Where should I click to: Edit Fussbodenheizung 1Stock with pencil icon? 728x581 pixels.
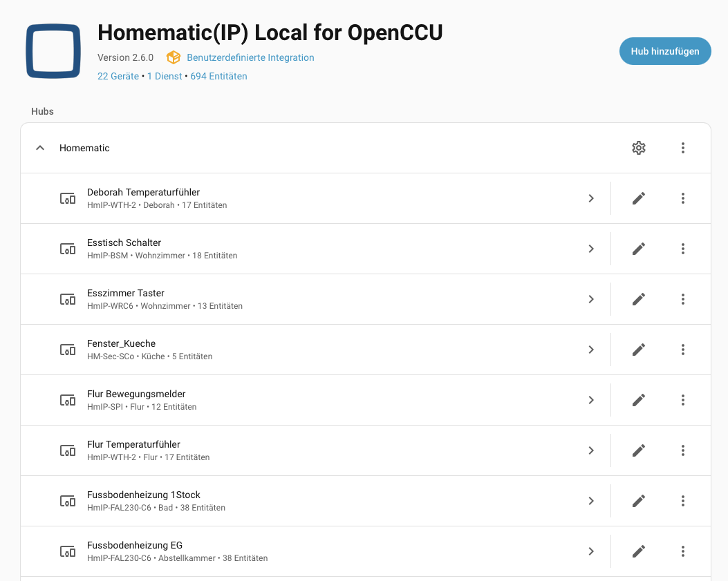pyautogui.click(x=639, y=501)
